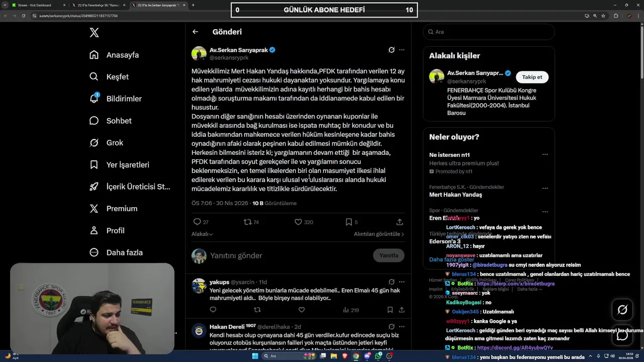This screenshot has height=362, width=644.
Task: Open Yer İşaretleri bookmarks
Action: (x=119, y=164)
